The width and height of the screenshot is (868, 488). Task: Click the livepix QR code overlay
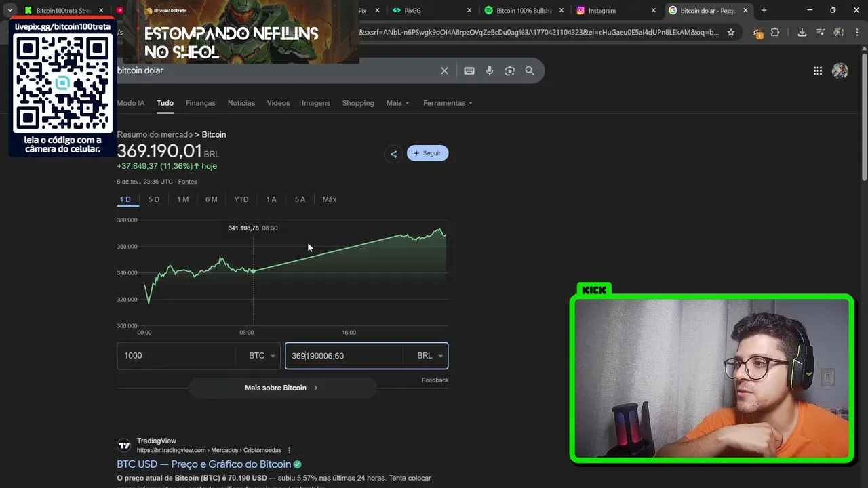tap(63, 85)
